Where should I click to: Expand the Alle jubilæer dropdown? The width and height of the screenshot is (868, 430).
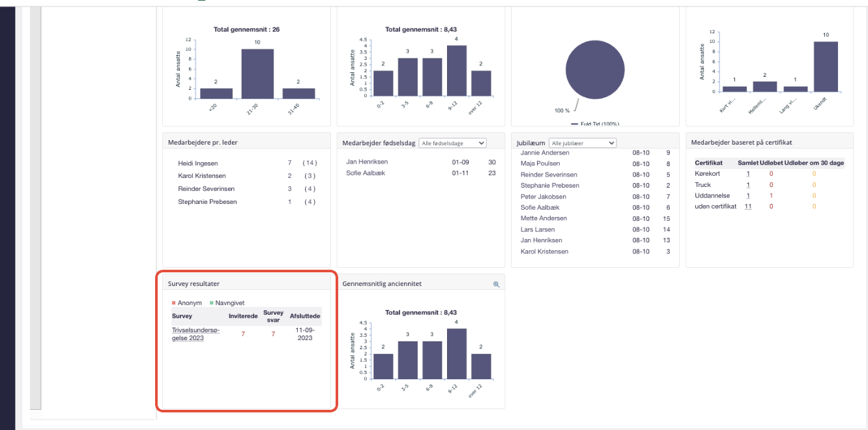582,143
